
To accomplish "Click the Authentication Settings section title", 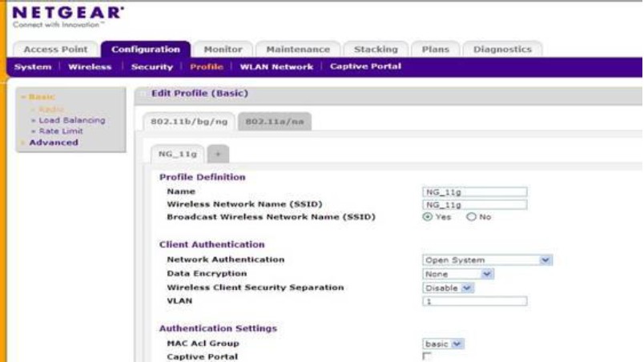I will coord(218,328).
